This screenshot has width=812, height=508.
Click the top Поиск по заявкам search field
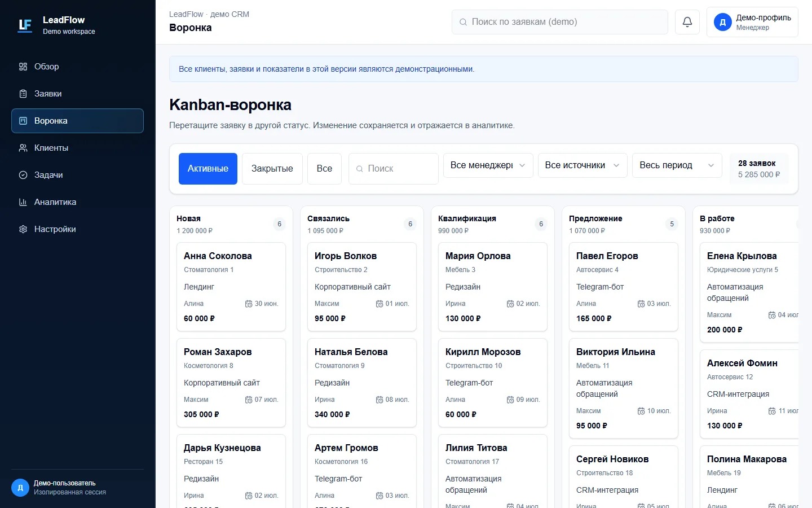point(560,22)
